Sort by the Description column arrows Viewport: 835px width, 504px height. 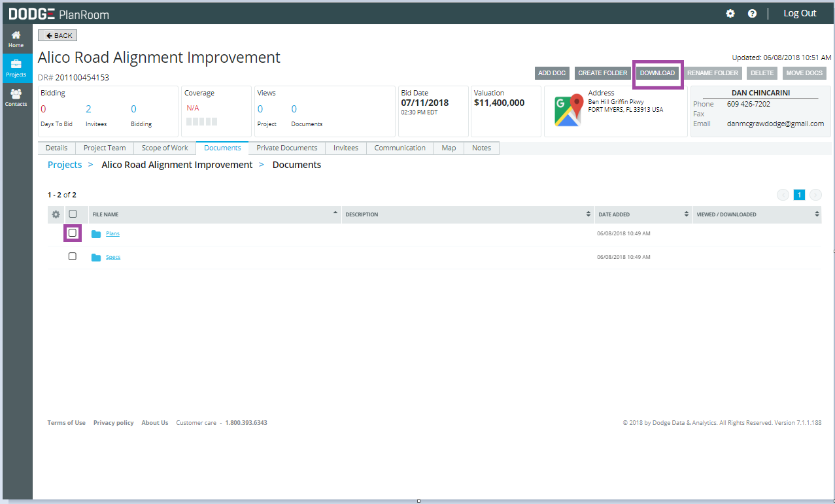(x=590, y=214)
